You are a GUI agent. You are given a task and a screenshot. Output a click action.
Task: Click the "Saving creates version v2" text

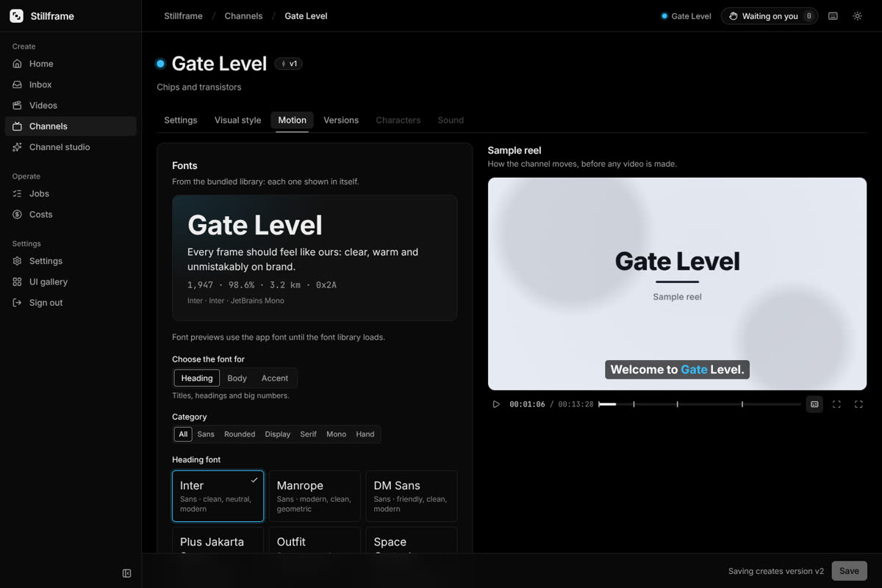[776, 571]
